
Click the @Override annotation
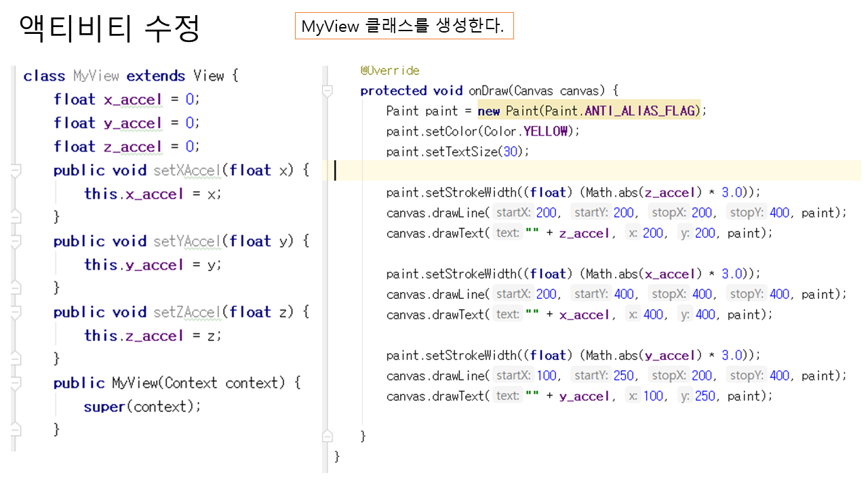(390, 70)
